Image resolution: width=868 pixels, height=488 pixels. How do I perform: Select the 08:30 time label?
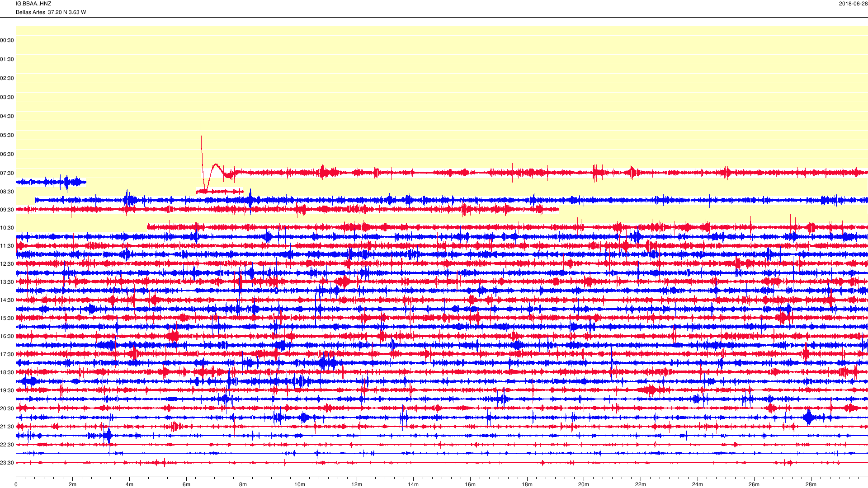[x=7, y=192]
